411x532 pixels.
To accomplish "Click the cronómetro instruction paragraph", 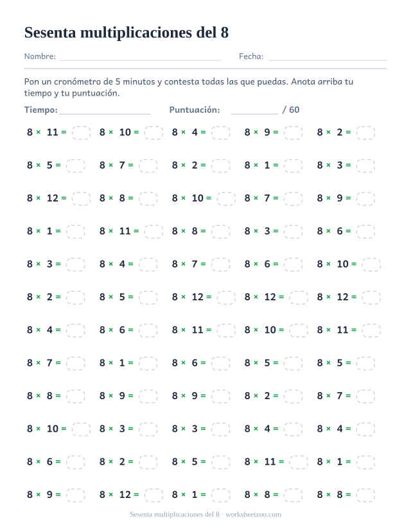I will coord(189,87).
